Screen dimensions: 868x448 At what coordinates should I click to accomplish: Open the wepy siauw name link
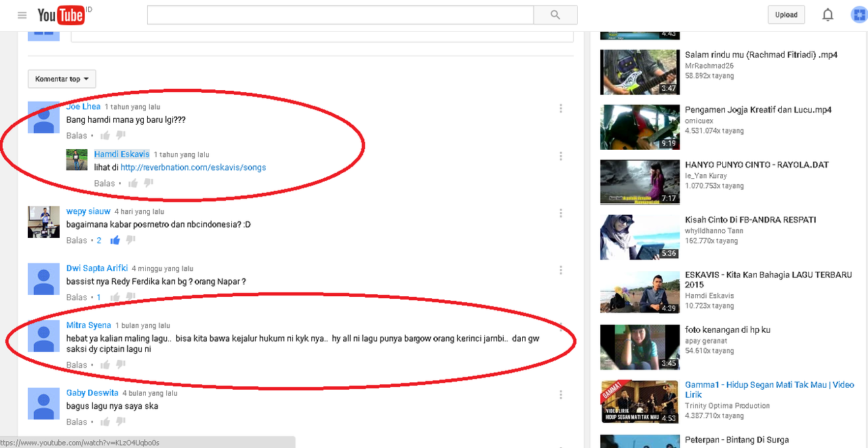pyautogui.click(x=88, y=211)
